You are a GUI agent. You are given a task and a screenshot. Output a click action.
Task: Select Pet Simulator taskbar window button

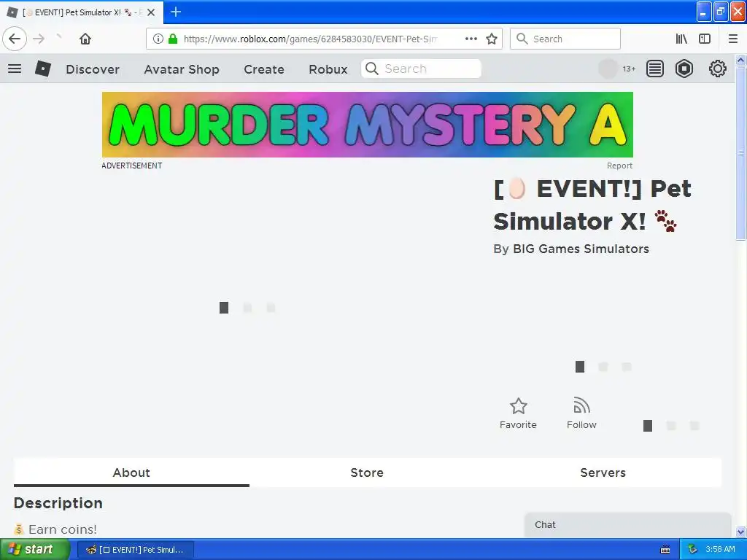point(135,550)
